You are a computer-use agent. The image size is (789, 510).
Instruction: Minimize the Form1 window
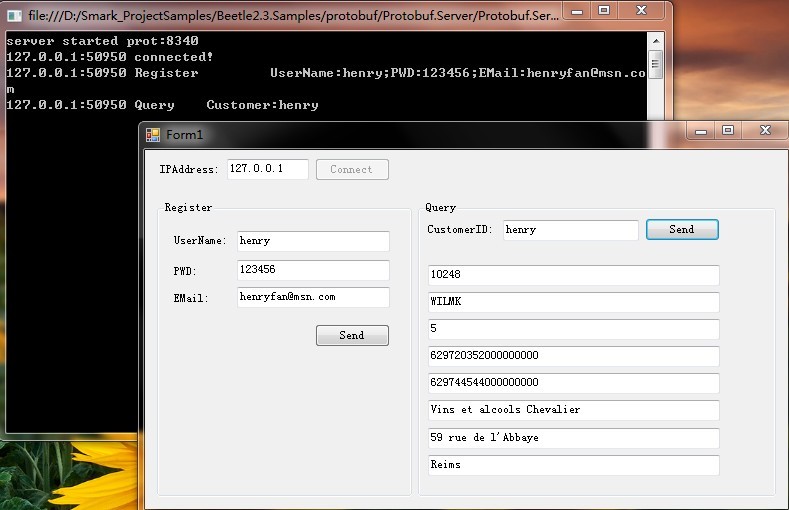click(701, 131)
